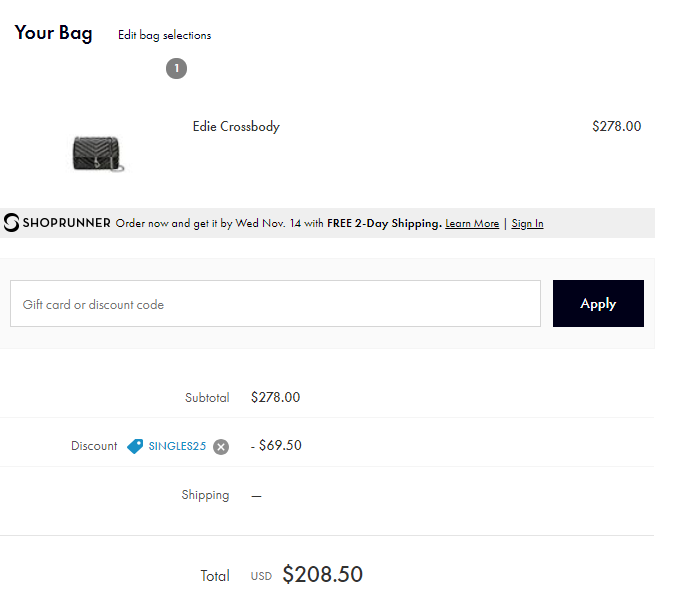676x596 pixels.
Task: Sign In to ShopRunner
Action: click(527, 223)
